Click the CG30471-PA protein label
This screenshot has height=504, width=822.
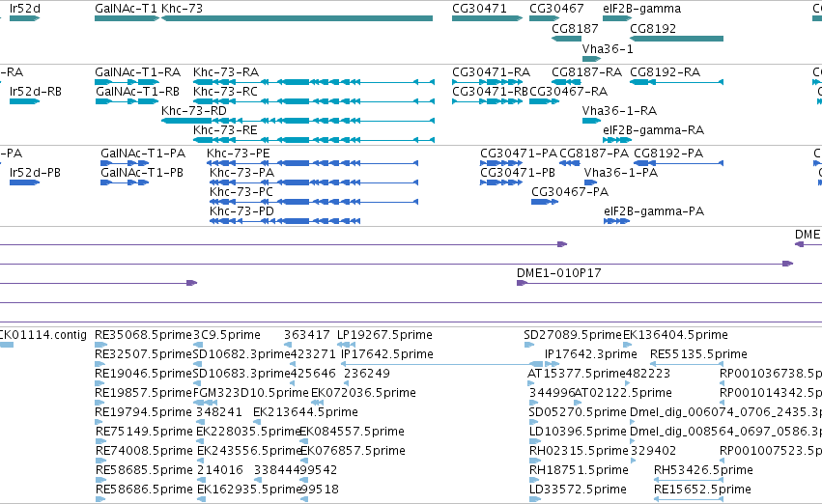point(519,154)
